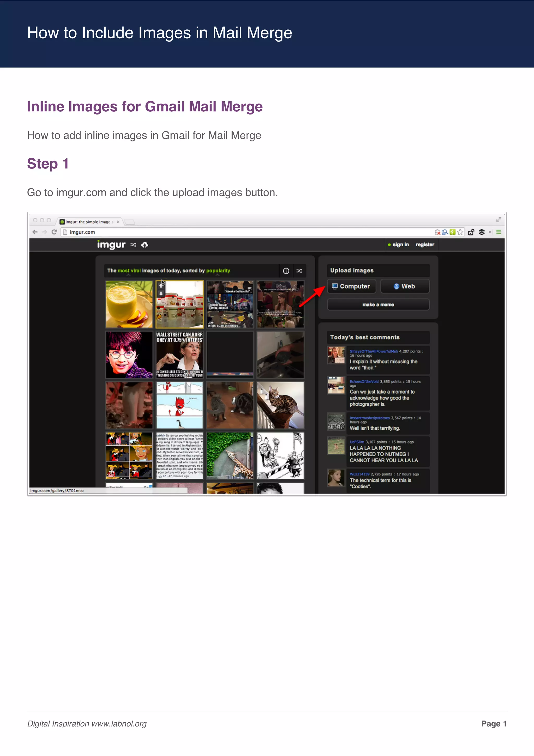Click the browser forward arrow

(x=44, y=232)
